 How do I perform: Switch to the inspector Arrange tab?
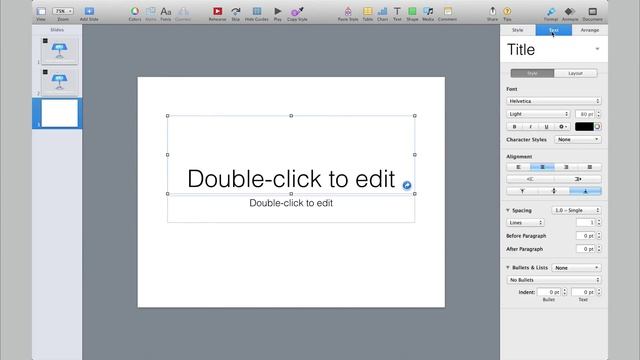click(590, 30)
